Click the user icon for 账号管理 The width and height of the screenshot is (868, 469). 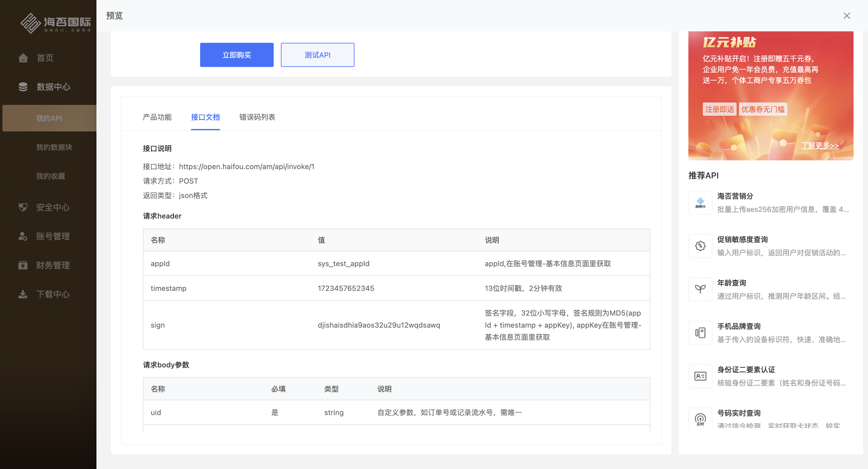[x=23, y=236]
